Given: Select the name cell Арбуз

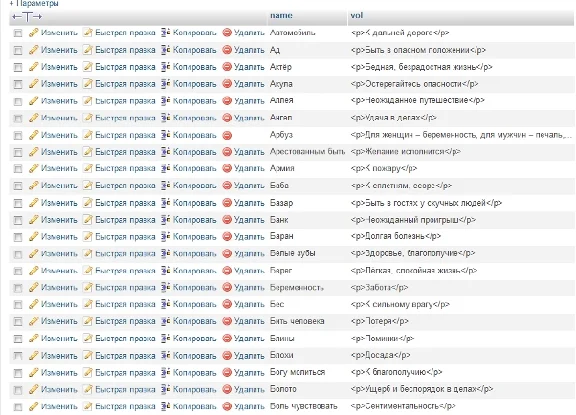Looking at the screenshot, I should pyautogui.click(x=281, y=135).
